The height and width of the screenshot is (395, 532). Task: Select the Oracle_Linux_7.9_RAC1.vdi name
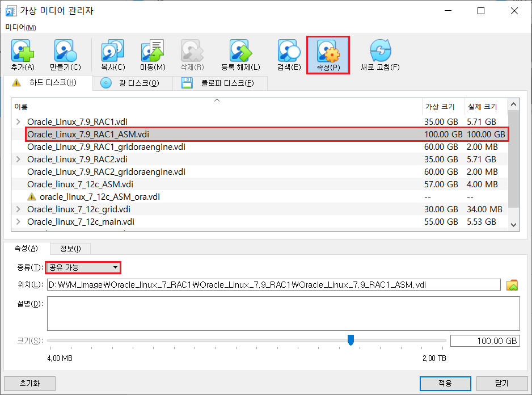point(77,121)
